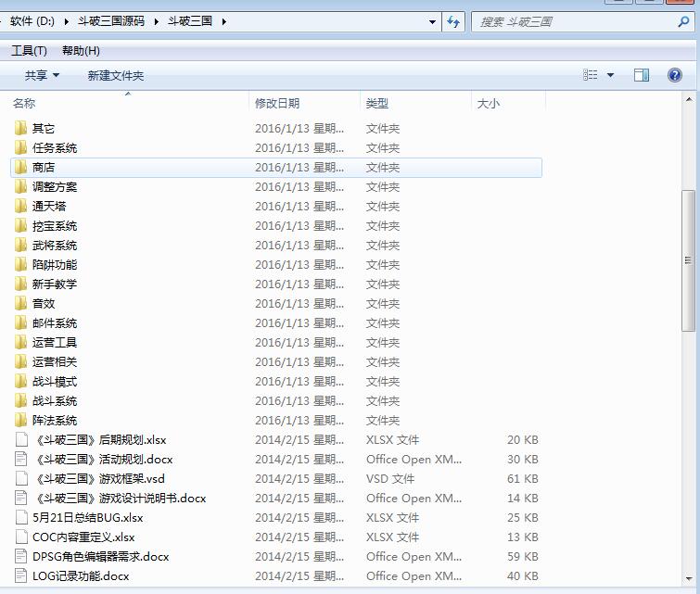Click the search magnifier icon
Screen dimensions: 700x594
(684, 21)
